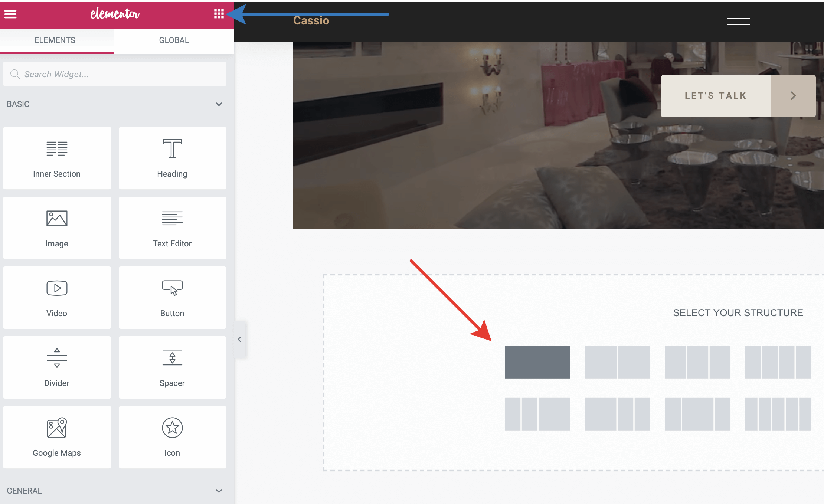Select the Button widget
Viewport: 824px width, 504px height.
coord(172,298)
